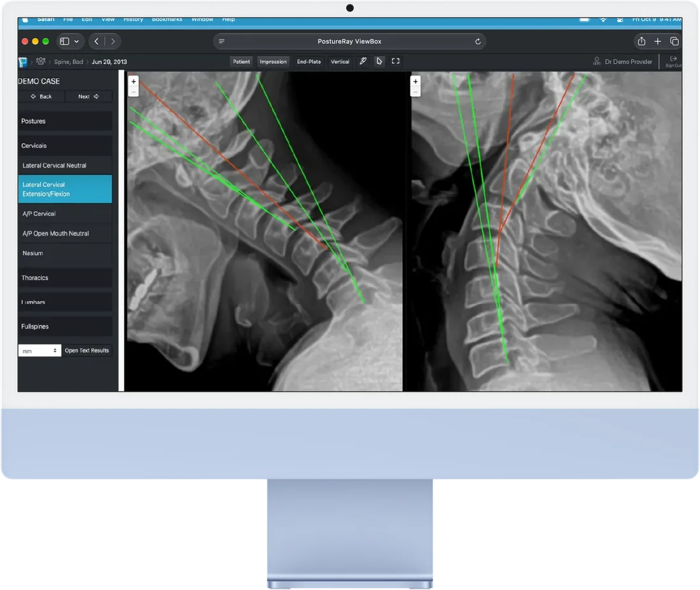Zoom out on the left X-ray
This screenshot has width=700, height=590.
click(134, 92)
